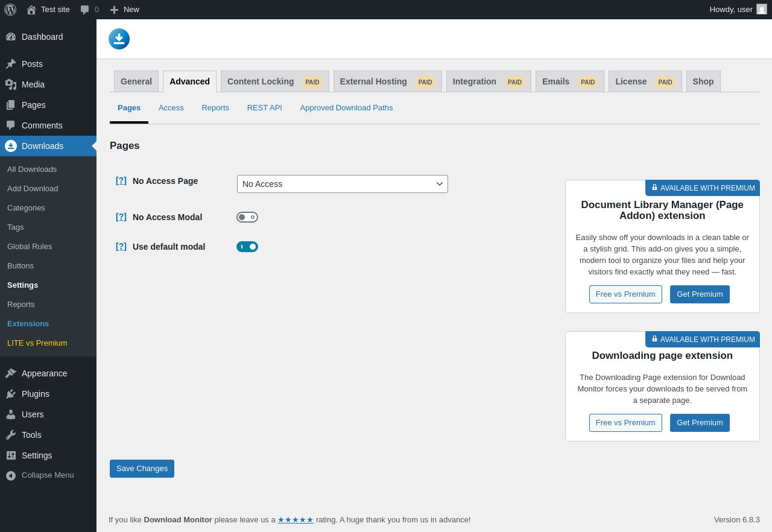The height and width of the screenshot is (532, 772).
Task: Click the plus icon for New content
Action: pyautogui.click(x=114, y=10)
